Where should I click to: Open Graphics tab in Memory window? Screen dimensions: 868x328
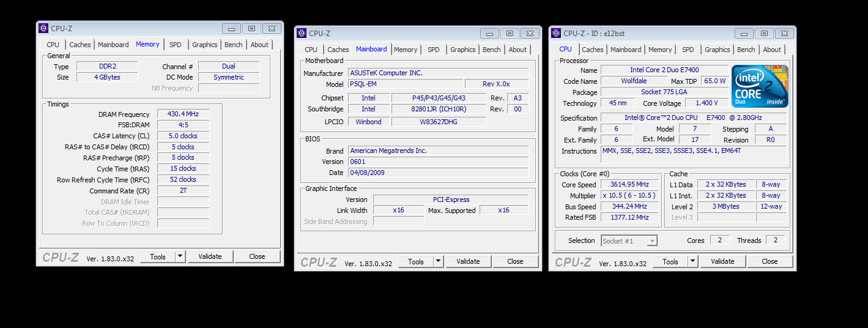click(x=204, y=45)
